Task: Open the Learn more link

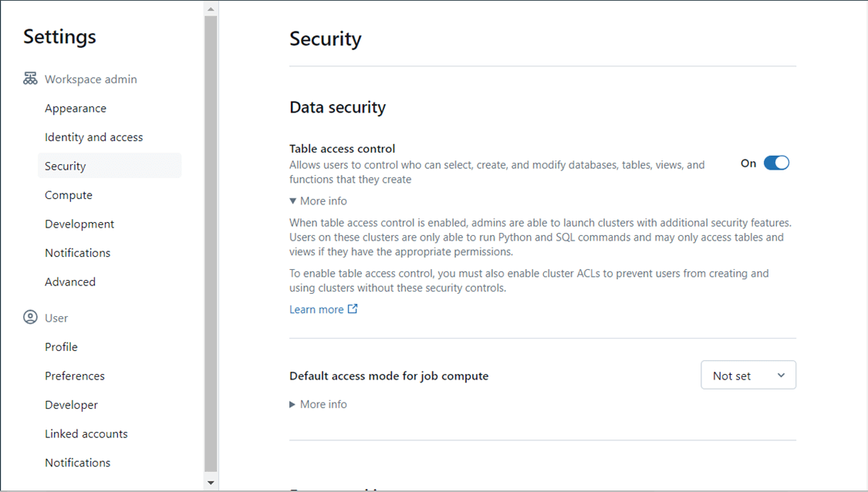Action: pyautogui.click(x=316, y=309)
